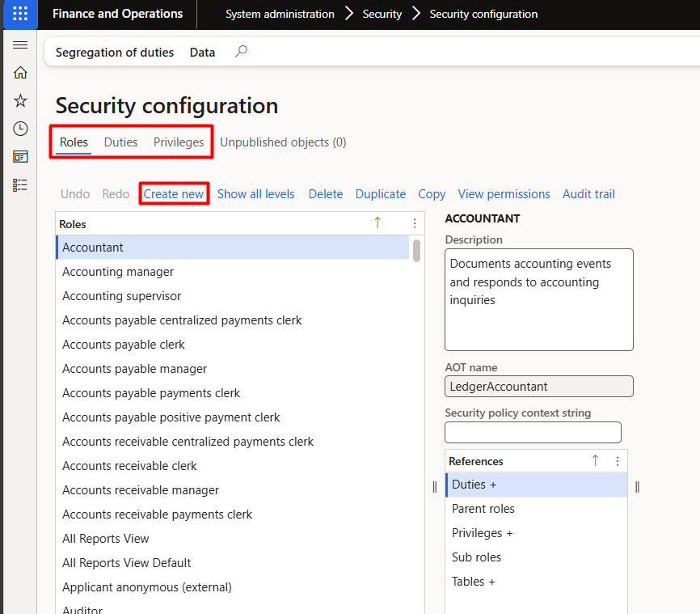Select the Accounts receivable manager role
Viewport: 700px width, 614px height.
click(x=233, y=489)
